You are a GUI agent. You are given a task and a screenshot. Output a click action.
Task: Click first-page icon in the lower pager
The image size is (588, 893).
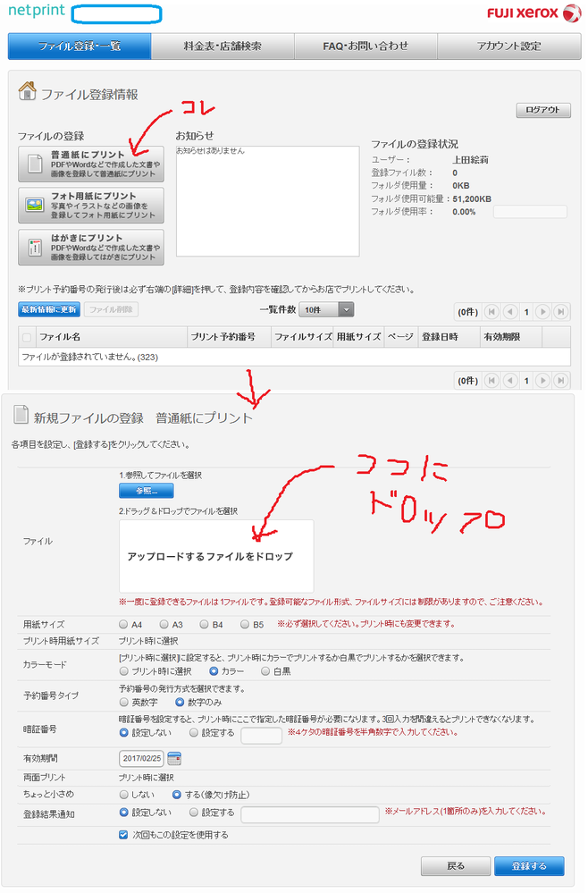coord(491,381)
